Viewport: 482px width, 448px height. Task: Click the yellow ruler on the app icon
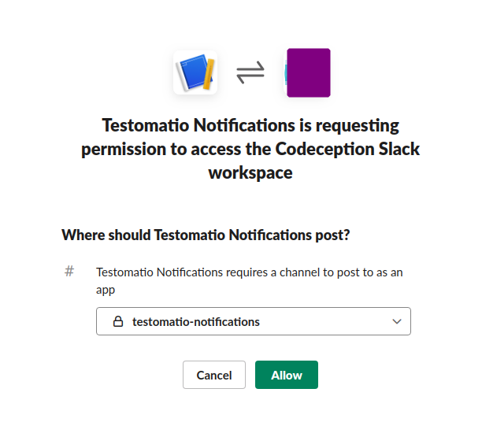(209, 74)
